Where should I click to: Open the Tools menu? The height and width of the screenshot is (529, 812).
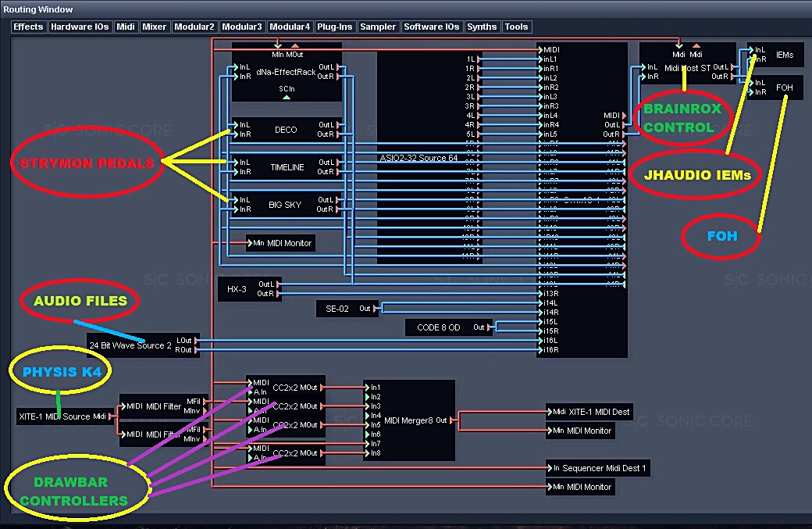click(516, 27)
